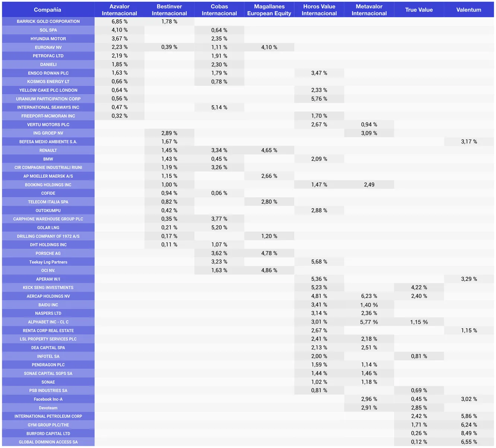This screenshot has height=448, width=496.
Task: Select the RENAULT row label
Action: 48,150
